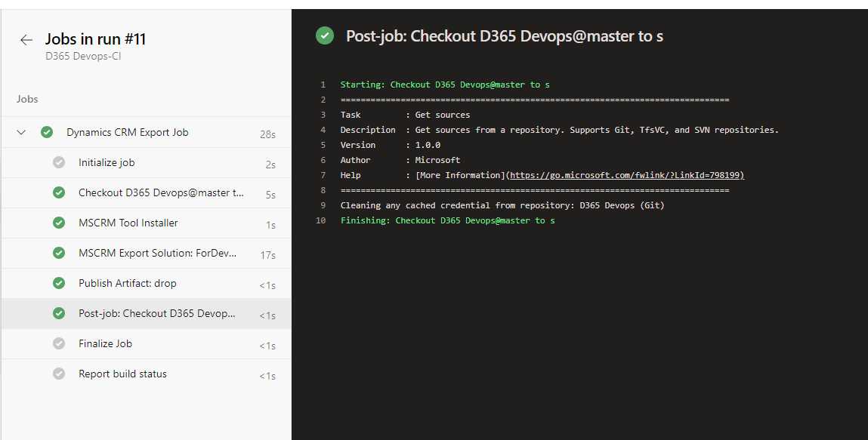The image size is (868, 440).
Task: Go back using the left arrow icon
Action: (x=26, y=40)
